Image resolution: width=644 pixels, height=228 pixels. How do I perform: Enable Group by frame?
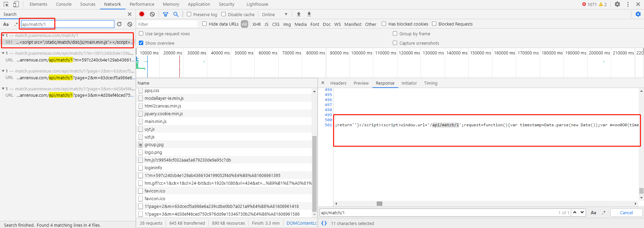pos(395,34)
